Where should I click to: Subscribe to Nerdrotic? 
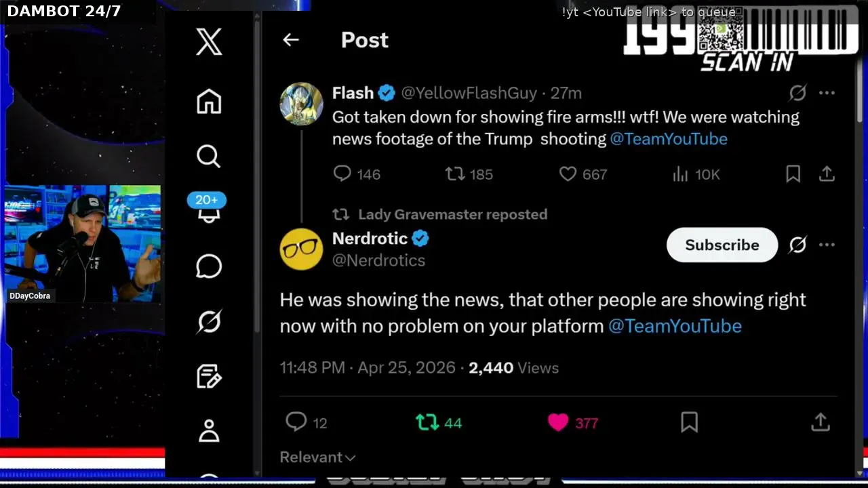pos(722,245)
